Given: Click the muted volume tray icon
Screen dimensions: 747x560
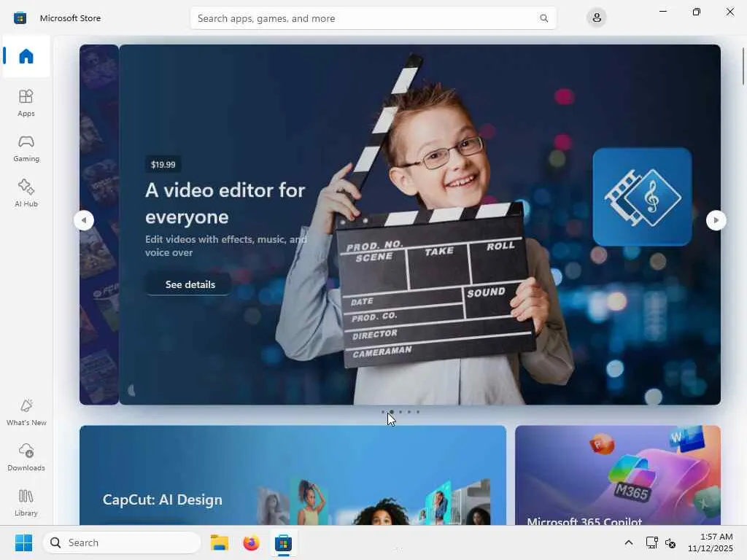Looking at the screenshot, I should 671,542.
